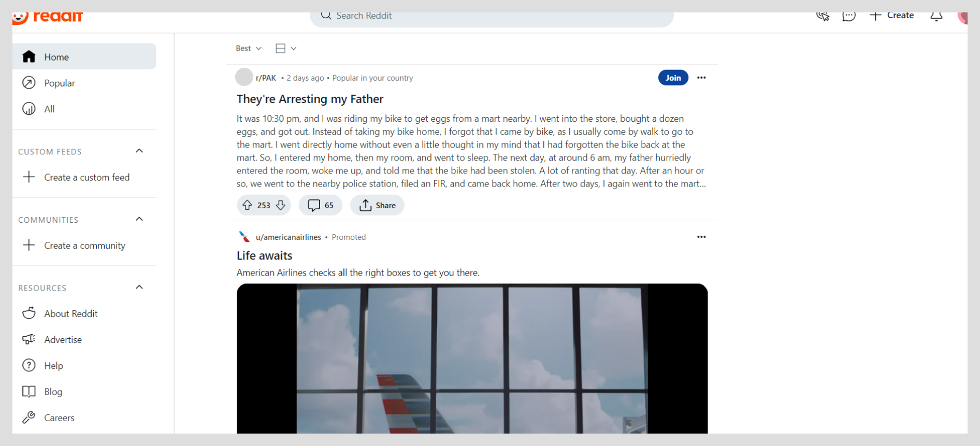Screen dimensions: 980x446
Task: Open options menu for r/PAK post
Action: point(701,78)
